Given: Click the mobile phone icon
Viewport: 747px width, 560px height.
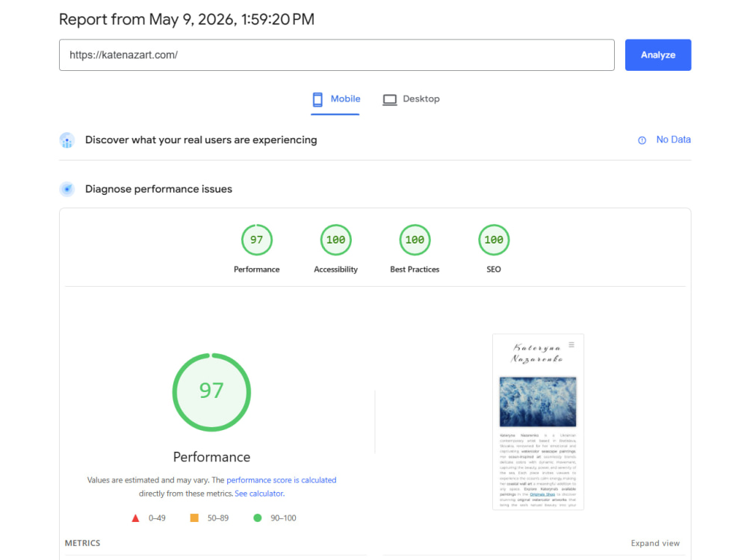Looking at the screenshot, I should [317, 99].
